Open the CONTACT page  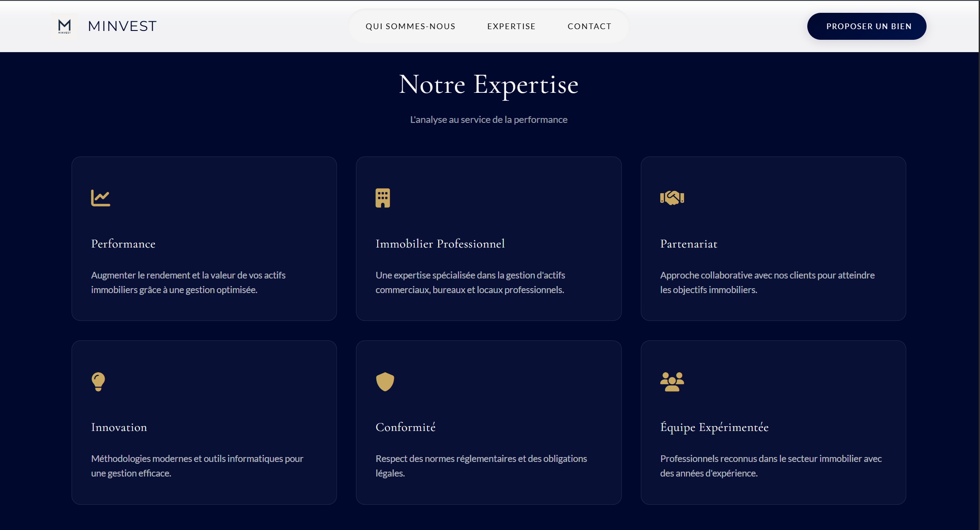click(x=589, y=26)
